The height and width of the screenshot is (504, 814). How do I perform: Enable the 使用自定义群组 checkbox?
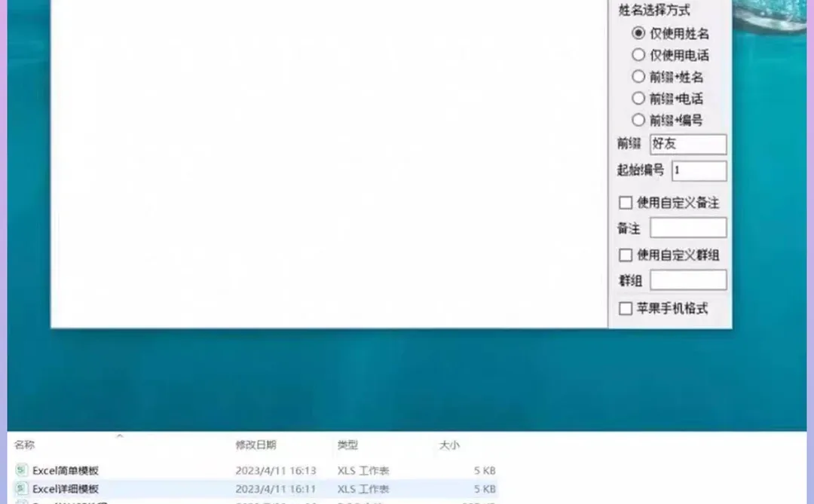click(625, 255)
